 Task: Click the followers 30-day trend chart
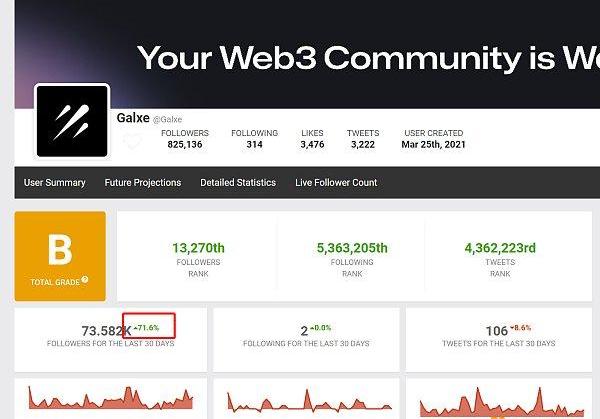tap(111, 400)
